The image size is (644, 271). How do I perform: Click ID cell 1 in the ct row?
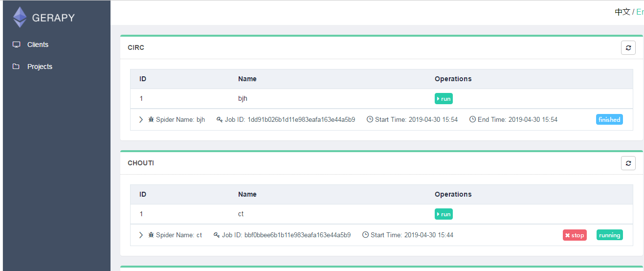tap(141, 214)
